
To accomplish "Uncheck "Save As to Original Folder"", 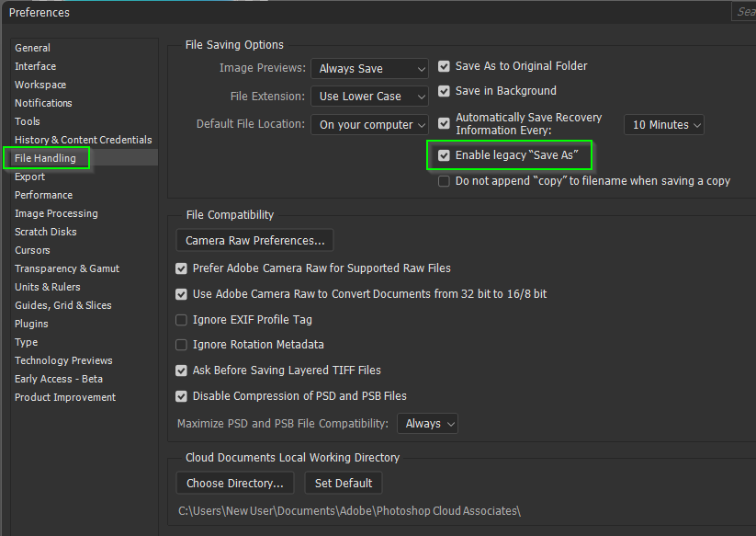I will click(x=444, y=65).
